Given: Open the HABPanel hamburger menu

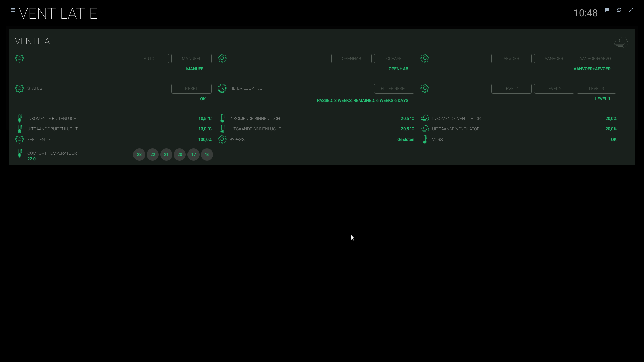Looking at the screenshot, I should pyautogui.click(x=13, y=10).
